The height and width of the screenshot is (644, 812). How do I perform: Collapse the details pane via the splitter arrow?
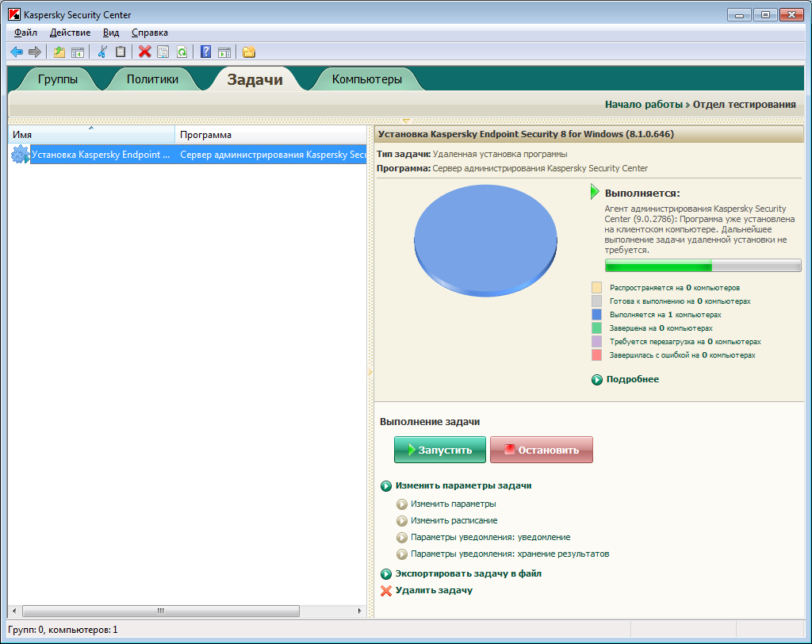point(370,372)
